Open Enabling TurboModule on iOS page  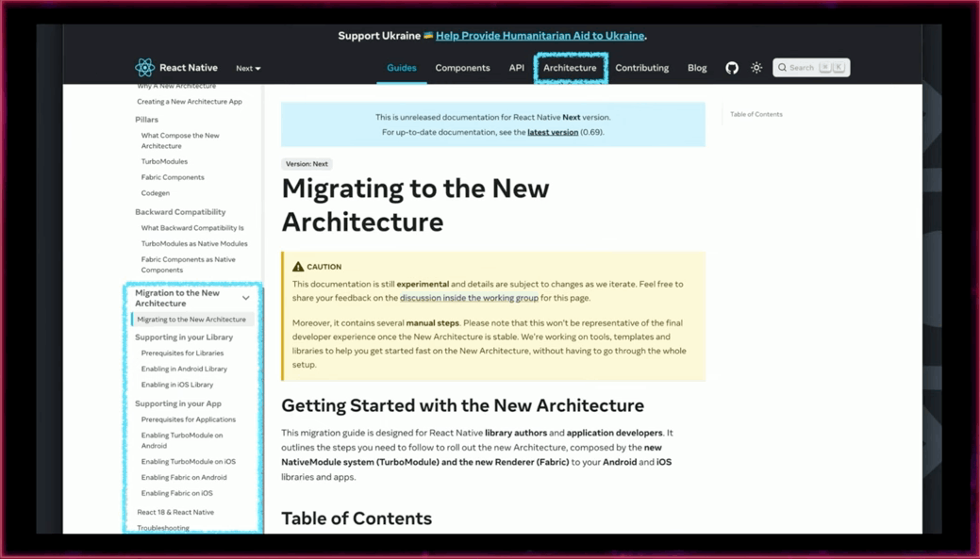tap(188, 462)
